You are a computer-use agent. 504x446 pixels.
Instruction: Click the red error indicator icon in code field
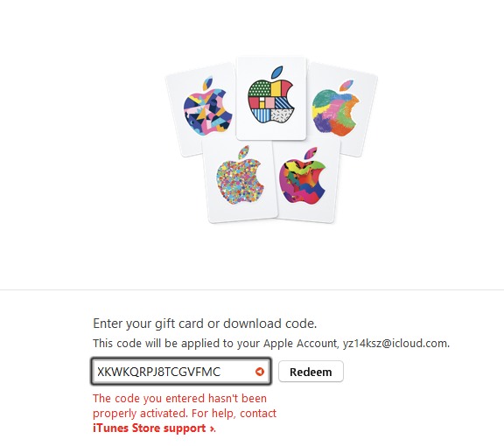260,372
